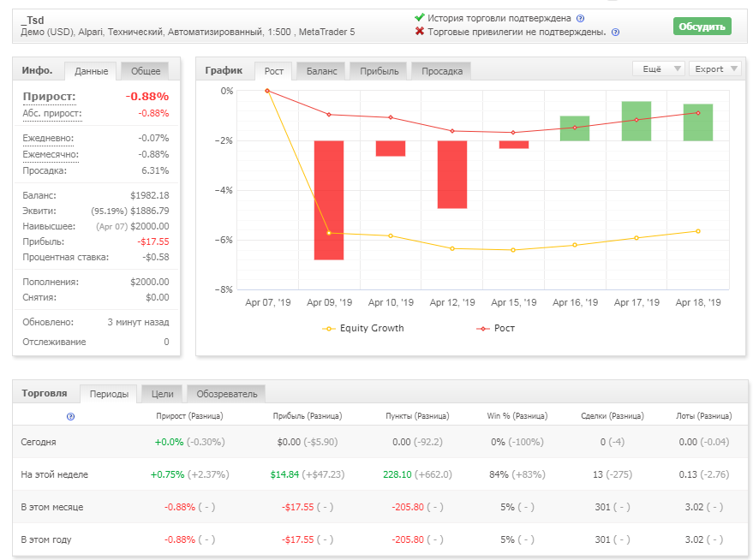
Task: Open the Прибыль chart tab
Action: [x=379, y=71]
